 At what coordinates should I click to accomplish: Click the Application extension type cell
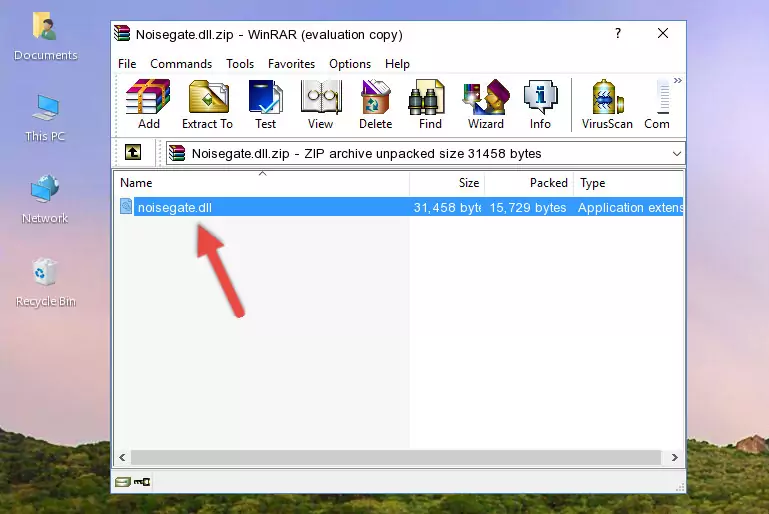[630, 207]
